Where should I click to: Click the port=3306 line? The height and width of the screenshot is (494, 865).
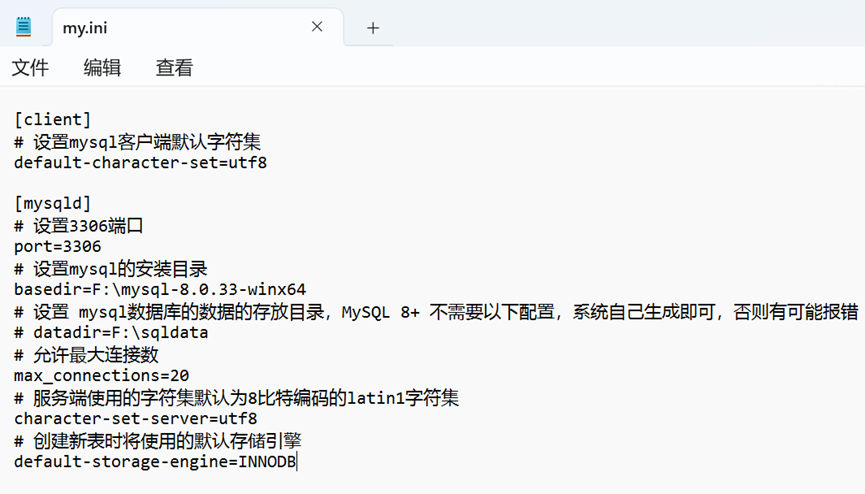(x=58, y=247)
